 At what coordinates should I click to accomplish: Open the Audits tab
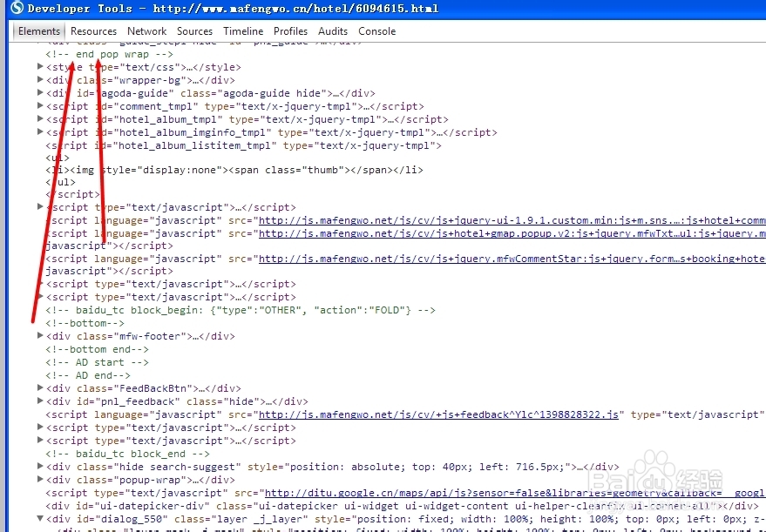pyautogui.click(x=333, y=31)
